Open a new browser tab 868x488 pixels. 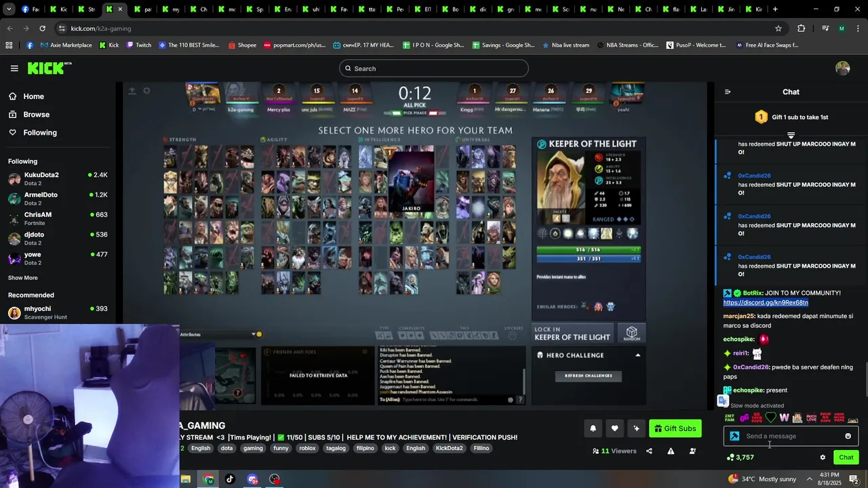click(775, 9)
